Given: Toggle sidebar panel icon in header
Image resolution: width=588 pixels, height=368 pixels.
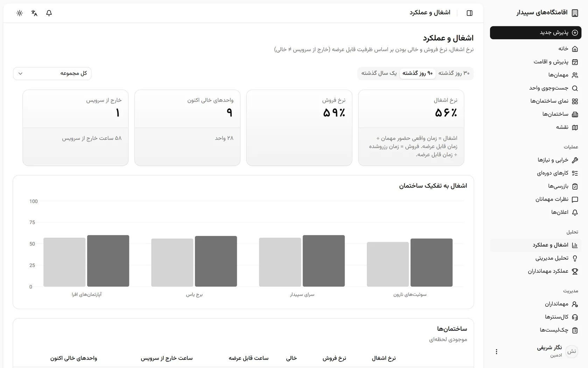Looking at the screenshot, I should coord(470,13).
